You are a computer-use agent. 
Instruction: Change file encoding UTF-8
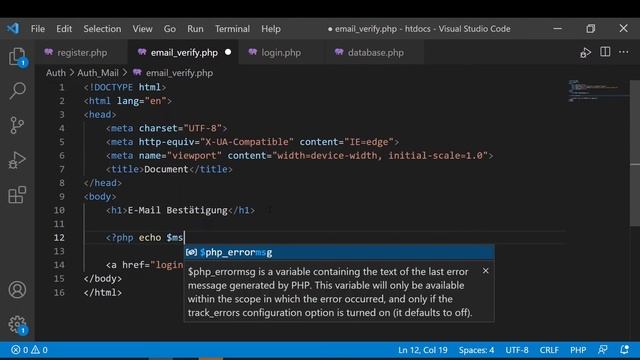517,350
